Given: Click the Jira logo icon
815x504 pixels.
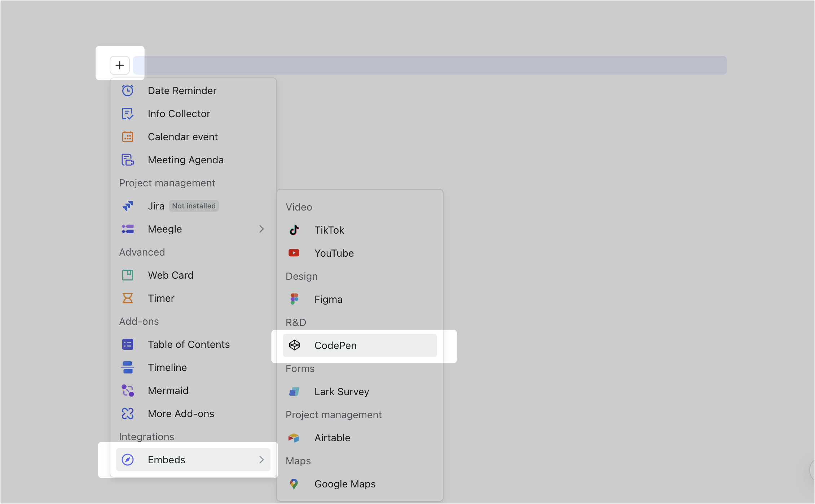Looking at the screenshot, I should coord(128,206).
